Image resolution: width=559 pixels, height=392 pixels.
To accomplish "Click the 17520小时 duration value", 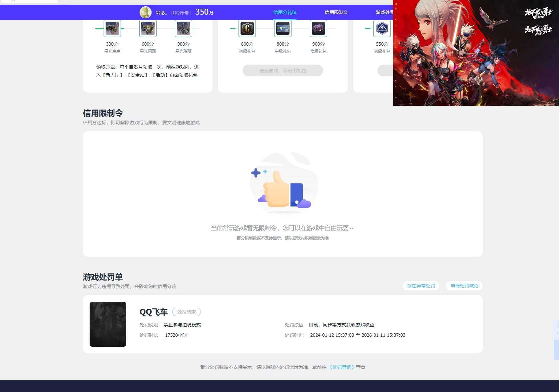I will [x=176, y=335].
